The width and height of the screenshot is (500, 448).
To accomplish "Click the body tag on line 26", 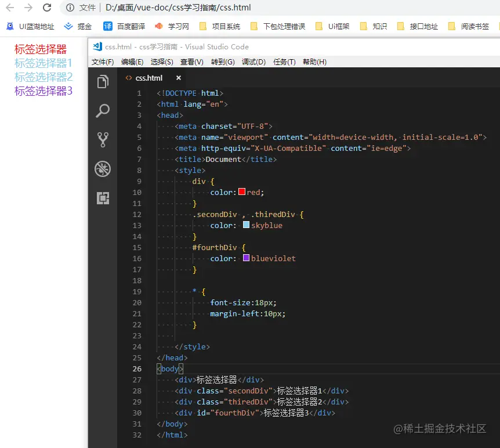I will (x=170, y=368).
